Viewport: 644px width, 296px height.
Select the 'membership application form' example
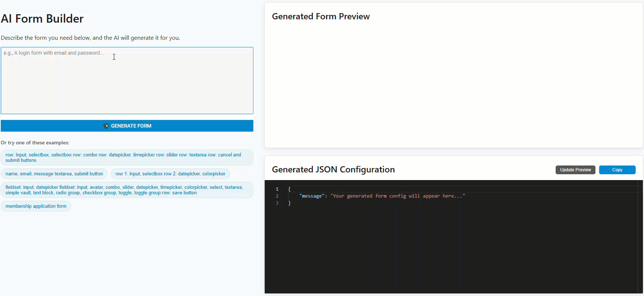tap(36, 206)
